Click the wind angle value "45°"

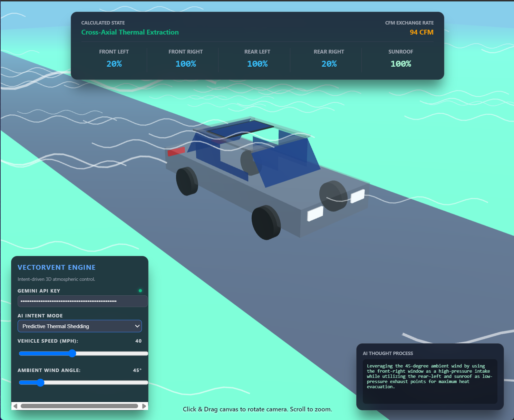(137, 370)
